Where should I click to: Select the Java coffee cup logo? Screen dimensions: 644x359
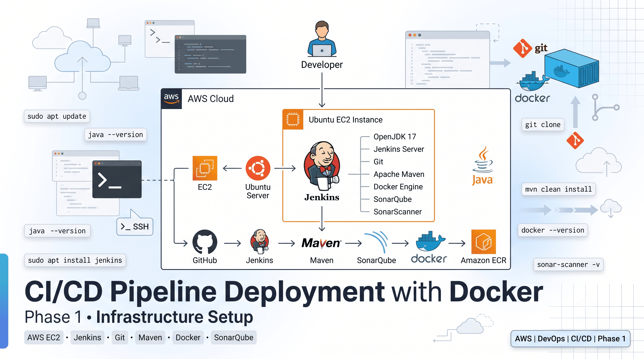coord(483,166)
